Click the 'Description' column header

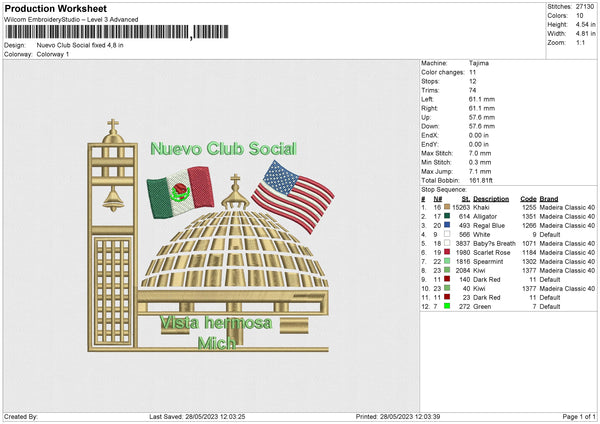click(491, 199)
